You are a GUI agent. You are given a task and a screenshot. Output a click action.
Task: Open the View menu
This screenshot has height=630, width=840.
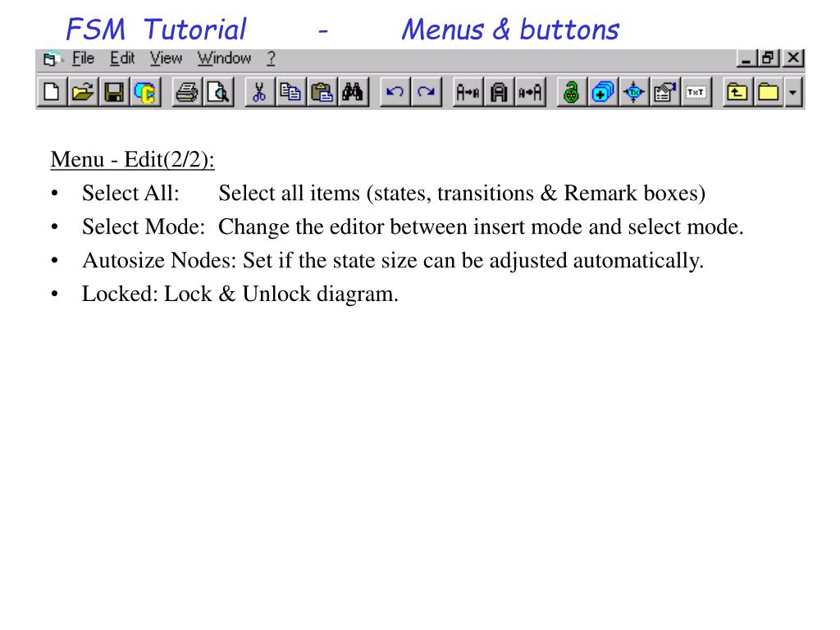point(166,58)
